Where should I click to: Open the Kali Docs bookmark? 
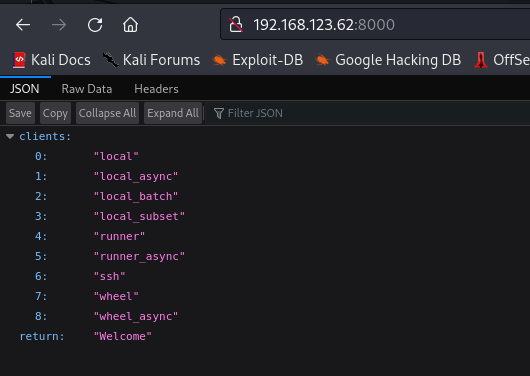[52, 60]
